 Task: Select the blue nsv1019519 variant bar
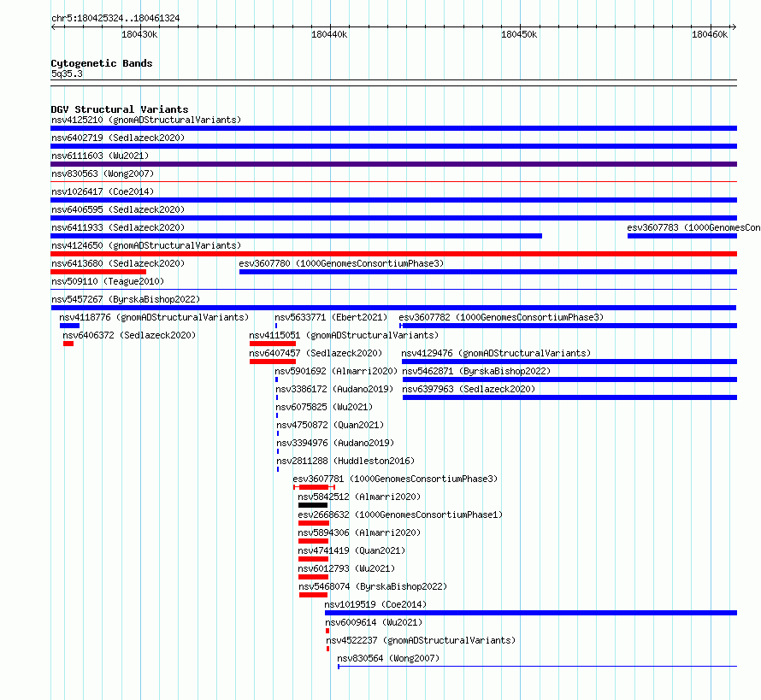tap(531, 613)
